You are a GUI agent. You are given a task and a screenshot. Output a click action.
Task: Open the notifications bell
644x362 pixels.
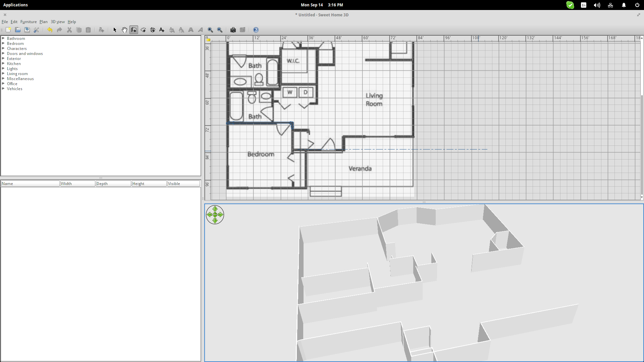coord(624,5)
